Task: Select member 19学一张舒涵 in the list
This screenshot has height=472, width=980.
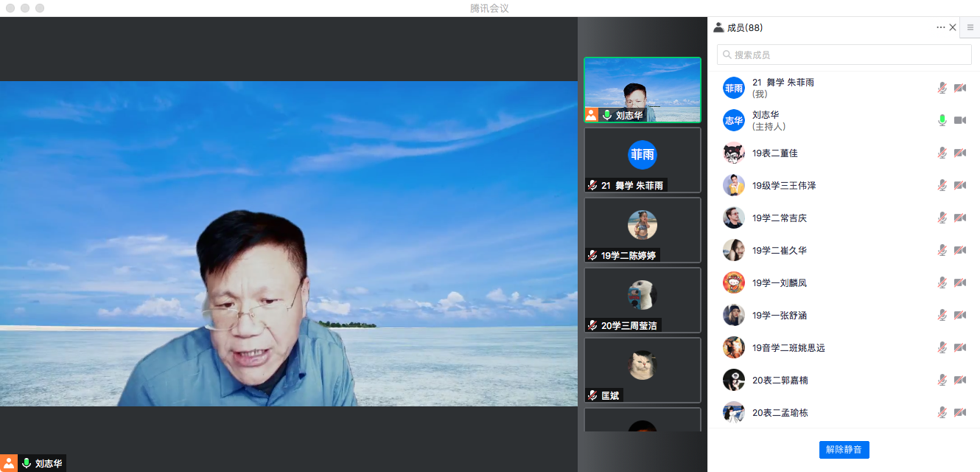Action: tap(779, 315)
